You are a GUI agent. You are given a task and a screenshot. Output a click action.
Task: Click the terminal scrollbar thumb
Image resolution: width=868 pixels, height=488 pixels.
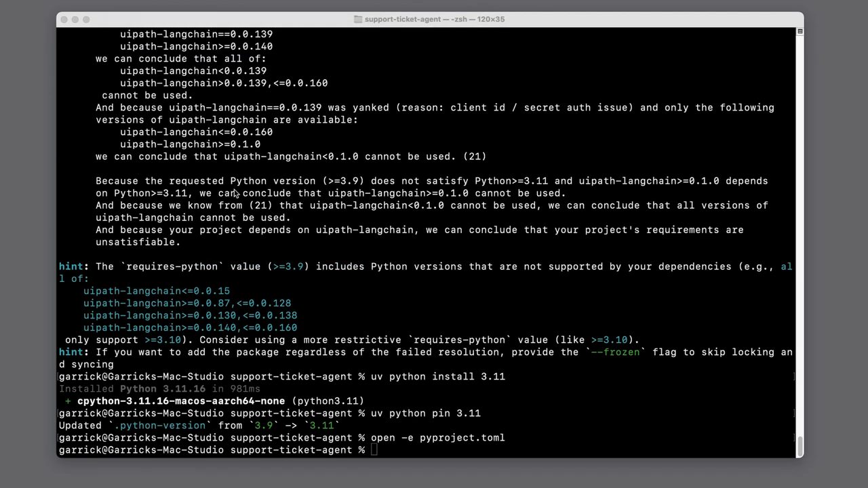pos(800,447)
